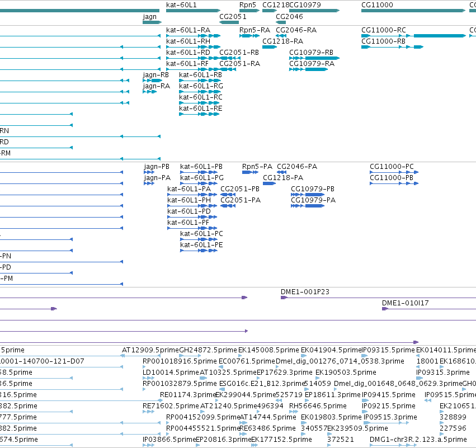Image resolution: width=476 pixels, height=448 pixels.
Task: Select transcript kat-60L1-RE
Action: point(201,109)
